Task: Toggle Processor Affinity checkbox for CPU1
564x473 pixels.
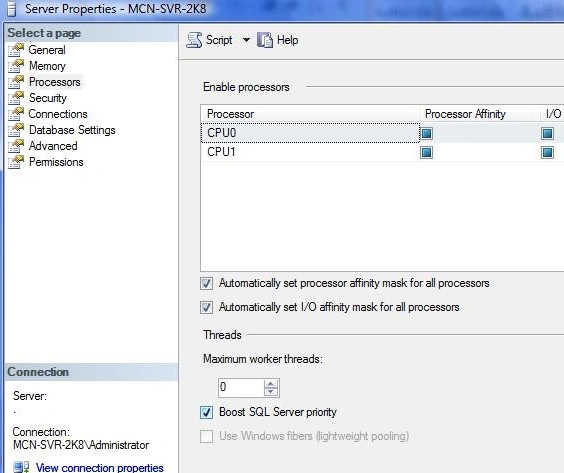Action: pos(426,153)
